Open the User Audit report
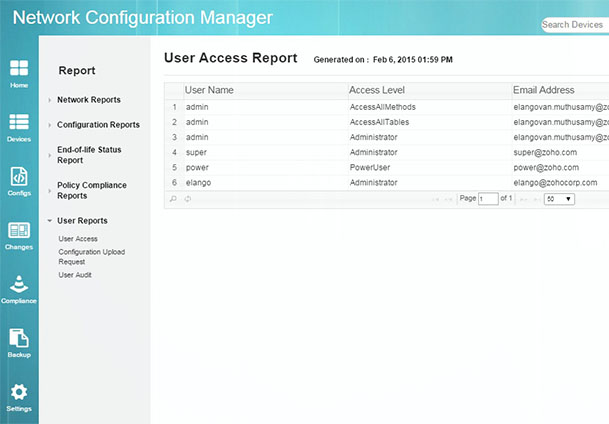The image size is (609, 424). (x=75, y=274)
